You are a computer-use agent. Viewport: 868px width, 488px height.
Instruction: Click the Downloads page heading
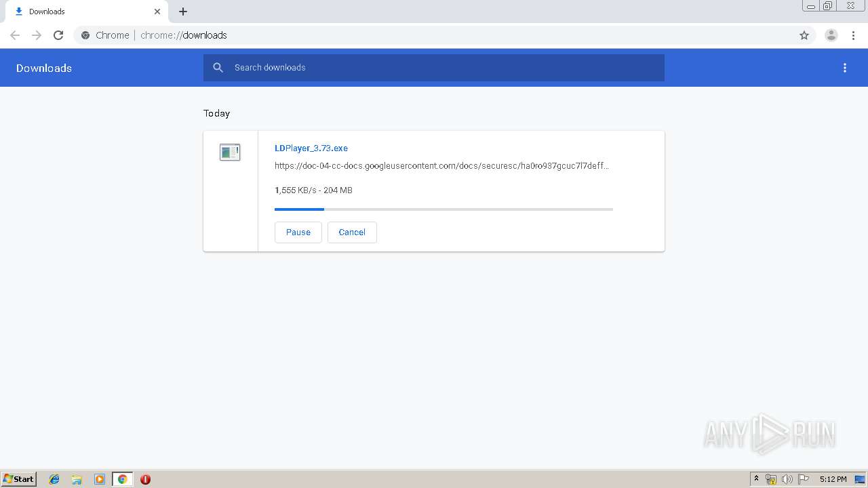point(44,68)
